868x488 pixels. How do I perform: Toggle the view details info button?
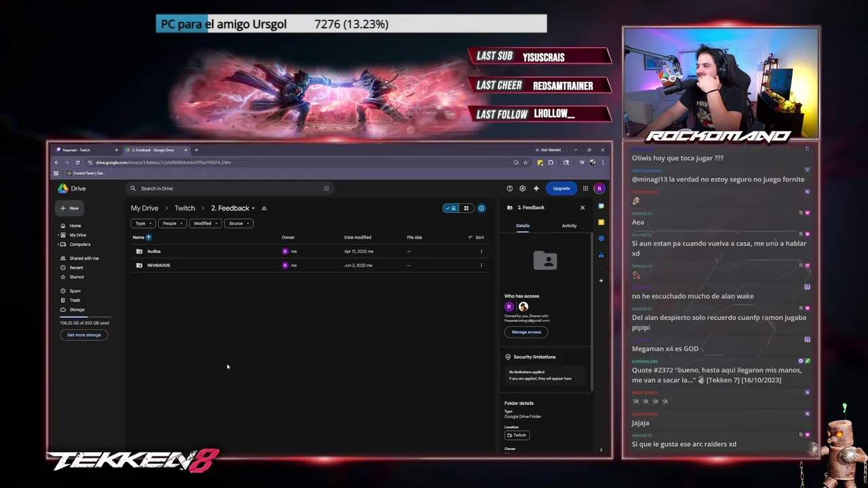[481, 208]
